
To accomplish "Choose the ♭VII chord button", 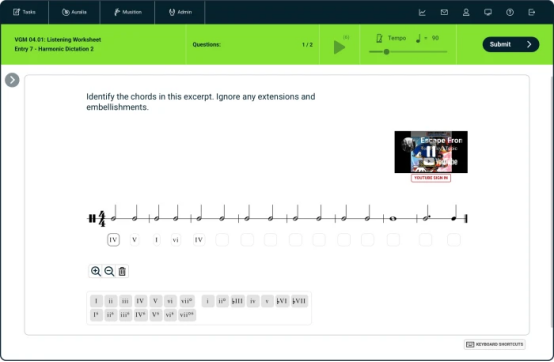I will pyautogui.click(x=300, y=301).
